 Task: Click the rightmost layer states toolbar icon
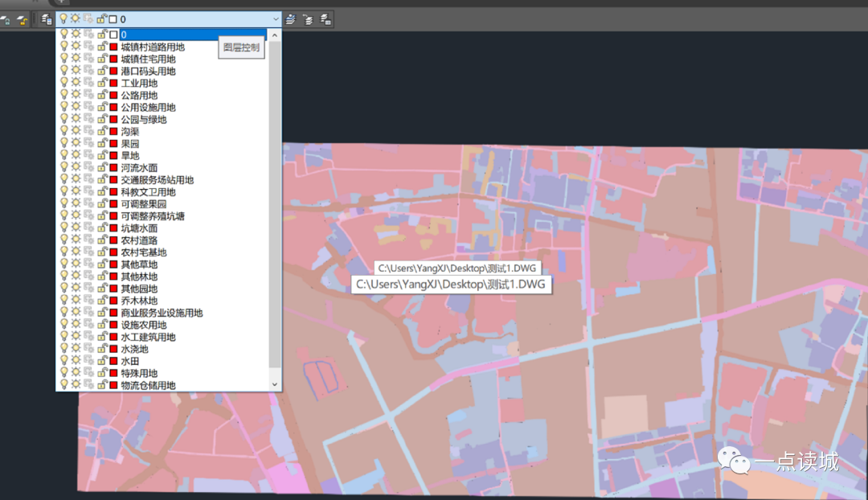pyautogui.click(x=325, y=18)
